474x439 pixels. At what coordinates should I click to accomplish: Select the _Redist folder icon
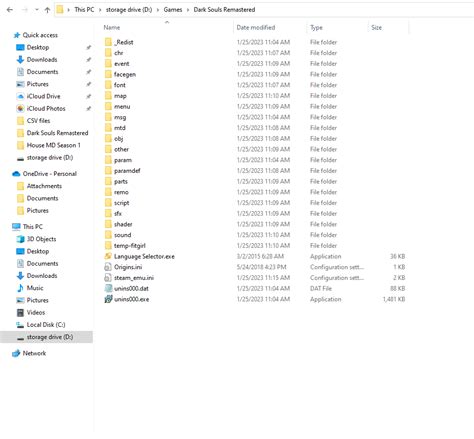tap(108, 42)
